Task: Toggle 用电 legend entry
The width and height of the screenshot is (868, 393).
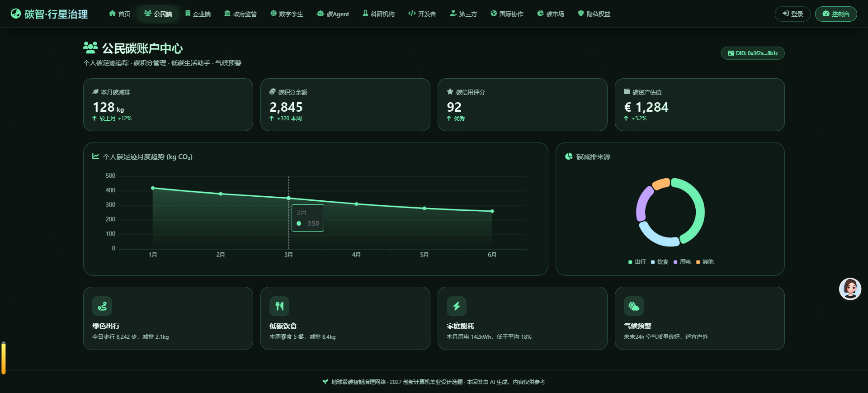Action: click(x=682, y=262)
